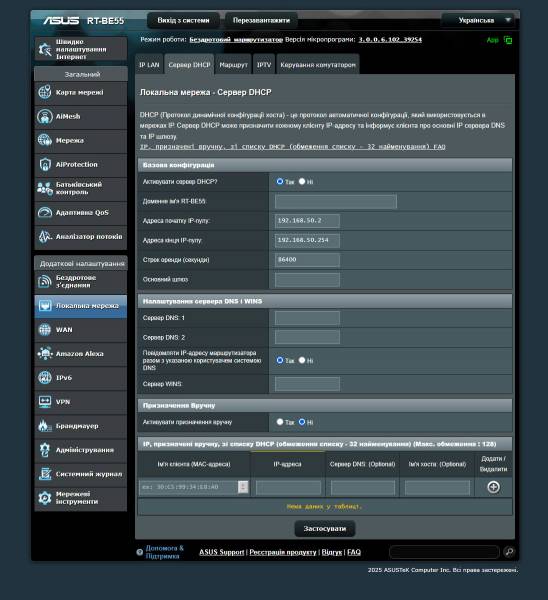Screen dimensions: 548x600
Task: Select Так for advertising router IP with DNS
Action: [280, 360]
